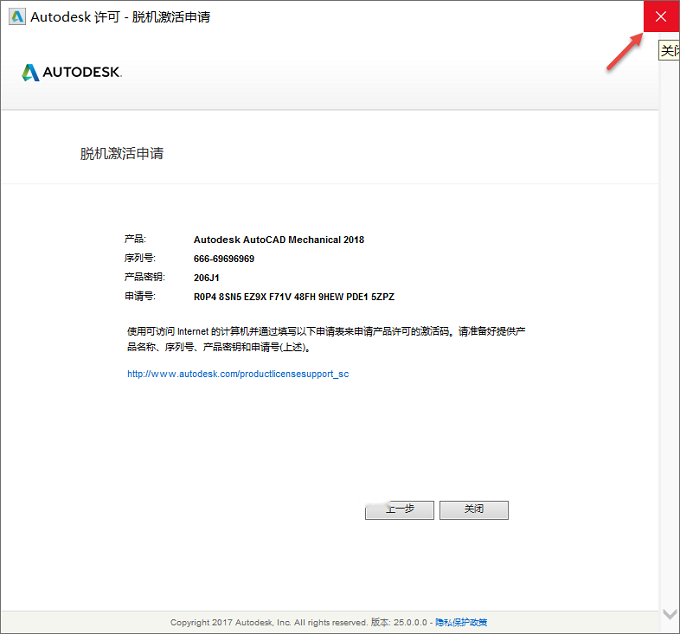Click the Autodesk logo in the header

[x=72, y=72]
